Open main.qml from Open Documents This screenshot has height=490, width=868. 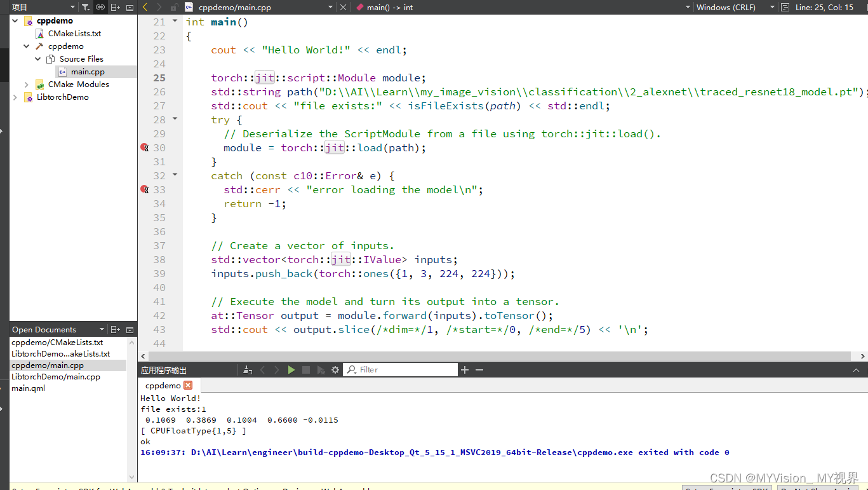click(x=28, y=388)
